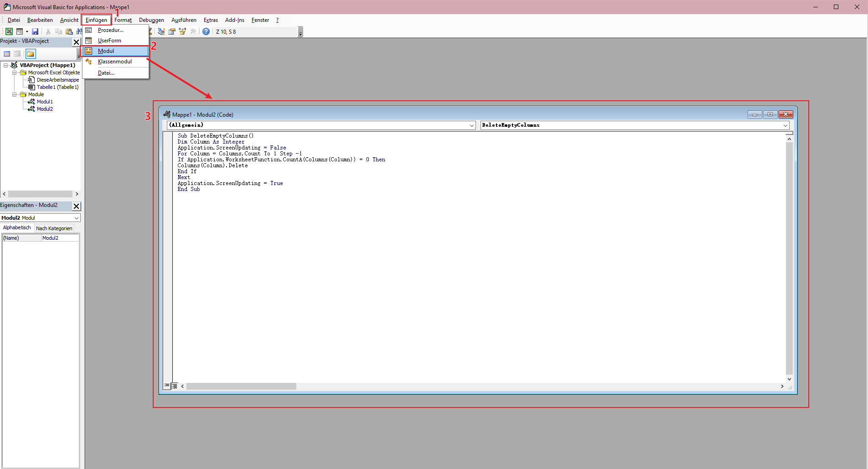Select the Microsoft Excel Objekte folder
This screenshot has width=868, height=469.
coord(54,72)
